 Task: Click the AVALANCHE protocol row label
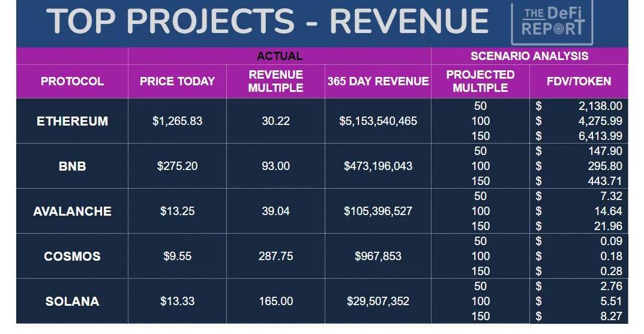tap(72, 211)
